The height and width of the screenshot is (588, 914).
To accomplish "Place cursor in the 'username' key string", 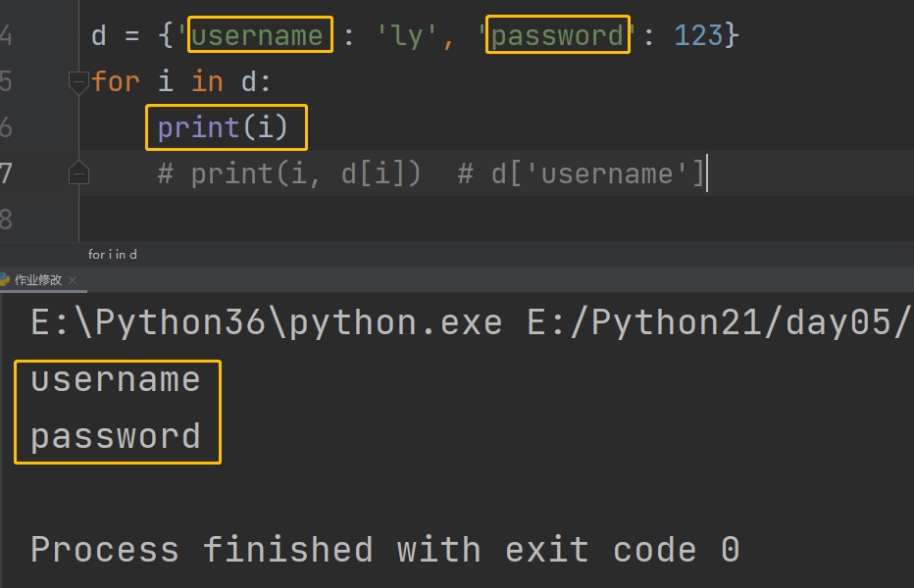I will (257, 35).
